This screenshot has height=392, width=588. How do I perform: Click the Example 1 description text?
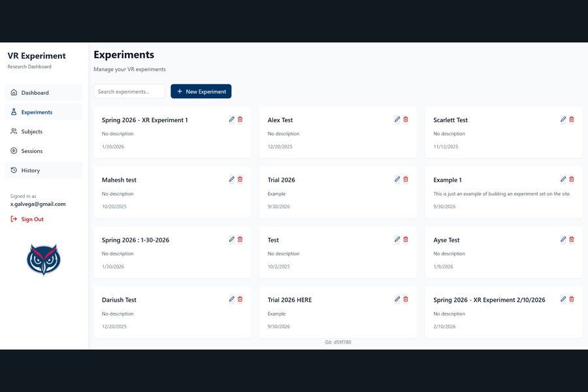pyautogui.click(x=502, y=194)
